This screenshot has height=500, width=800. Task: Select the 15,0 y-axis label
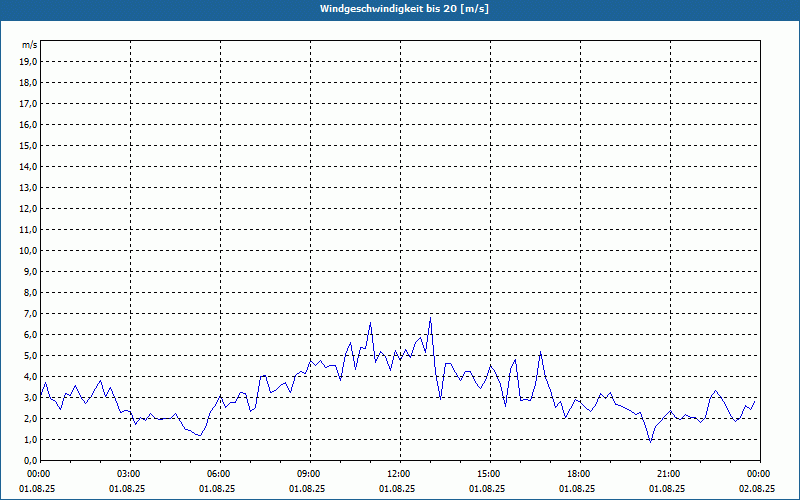28,145
